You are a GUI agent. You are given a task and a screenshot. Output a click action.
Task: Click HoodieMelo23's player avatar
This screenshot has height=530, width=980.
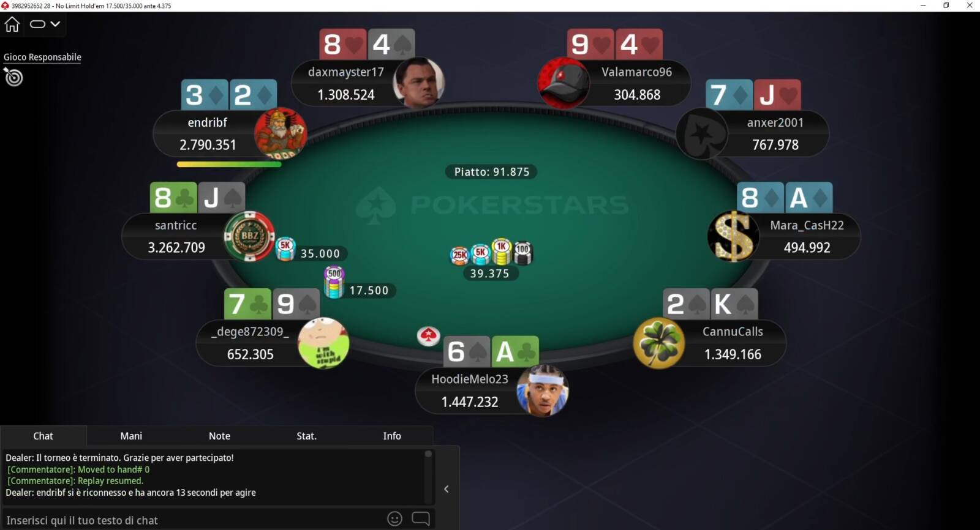coord(543,390)
